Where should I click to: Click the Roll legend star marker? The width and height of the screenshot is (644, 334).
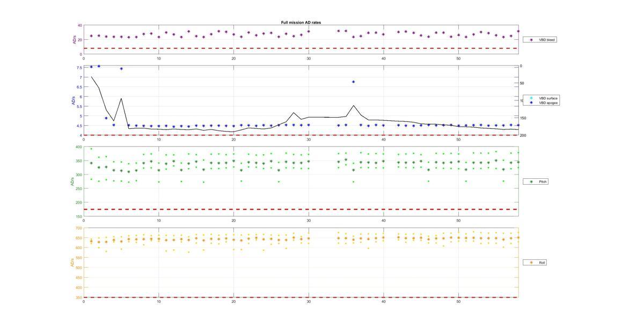click(531, 263)
